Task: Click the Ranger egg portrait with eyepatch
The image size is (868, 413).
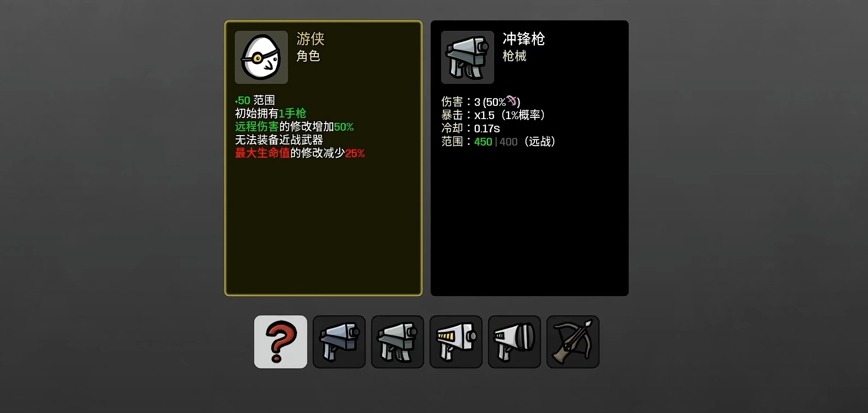Action: pos(261,57)
